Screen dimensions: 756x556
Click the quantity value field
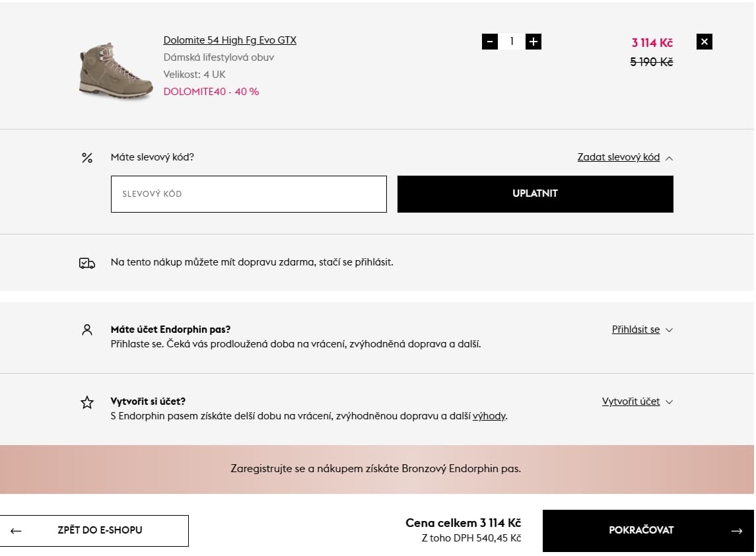point(512,42)
